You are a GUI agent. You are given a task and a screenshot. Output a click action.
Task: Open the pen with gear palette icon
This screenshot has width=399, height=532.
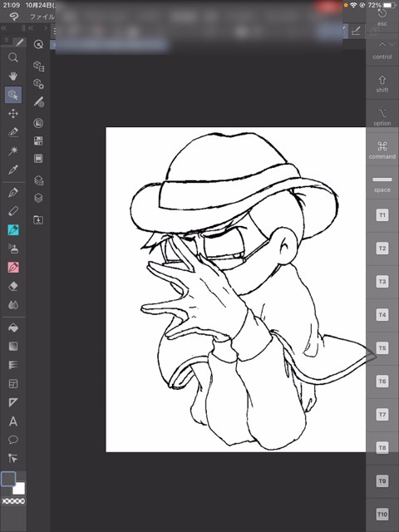(x=39, y=102)
